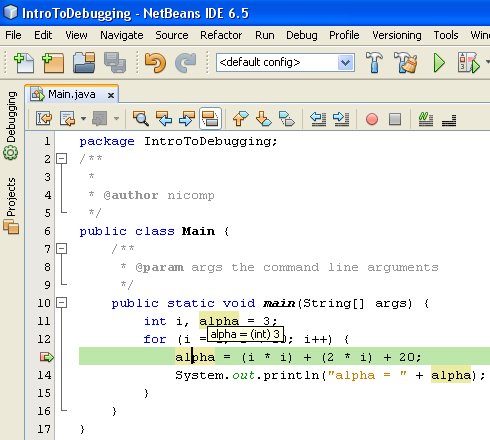Debug Main Project toolbar icon

click(x=468, y=63)
